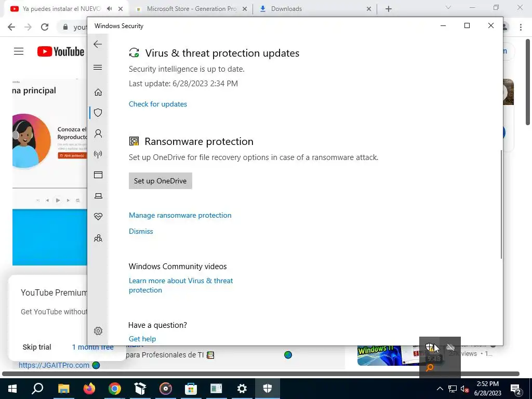Dismiss the ransomware protection notice
Viewport: 532px width, 399px height.
pyautogui.click(x=141, y=231)
